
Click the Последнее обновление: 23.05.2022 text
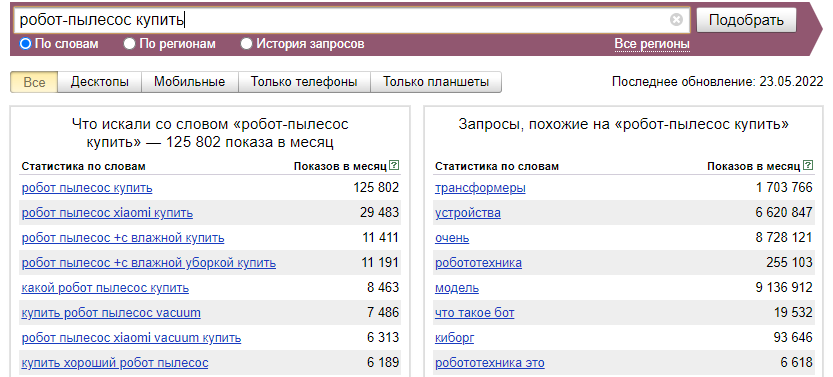(x=717, y=82)
